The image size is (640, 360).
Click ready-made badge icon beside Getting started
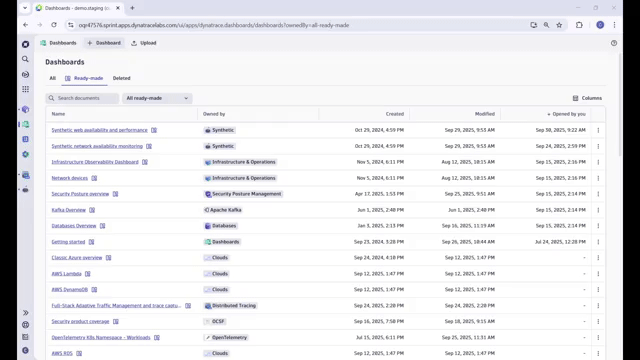click(91, 242)
